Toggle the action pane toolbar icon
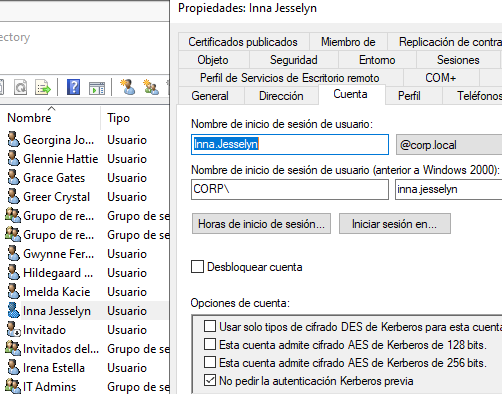The width and height of the screenshot is (502, 394). pos(97,88)
